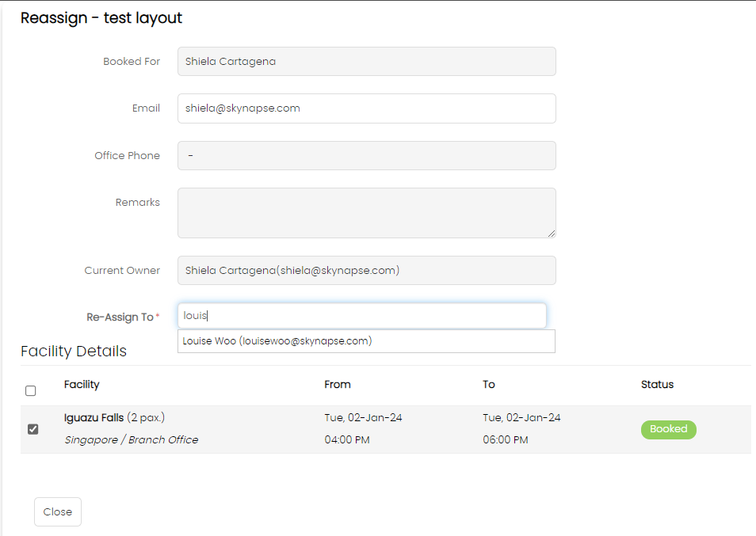Select Louise Woo from the suggestion list
756x536 pixels.
click(277, 341)
